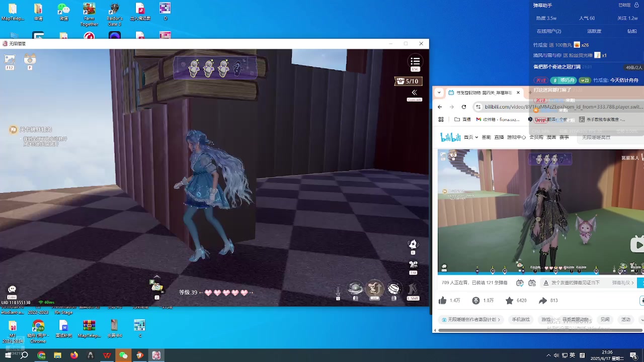Image resolution: width=644 pixels, height=362 pixels.
Task: Select the 活动 tag below the video
Action: click(625, 320)
